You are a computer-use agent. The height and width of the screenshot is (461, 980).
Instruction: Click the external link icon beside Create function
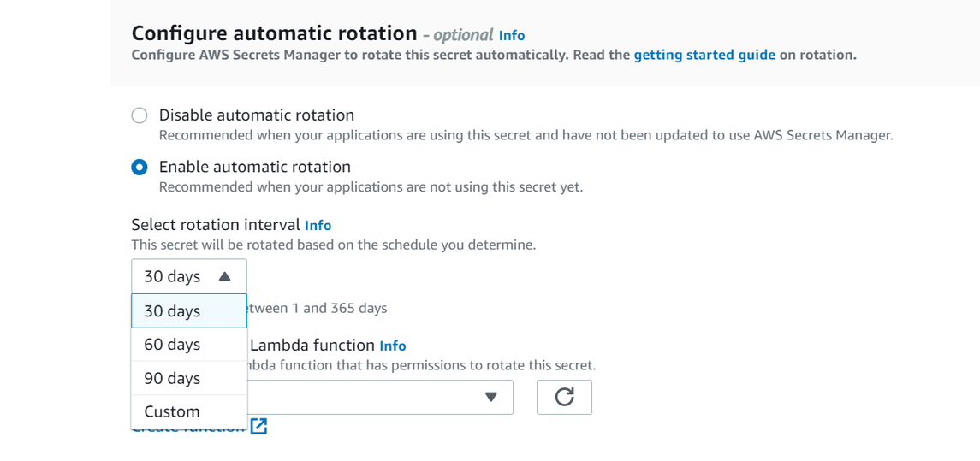click(259, 426)
